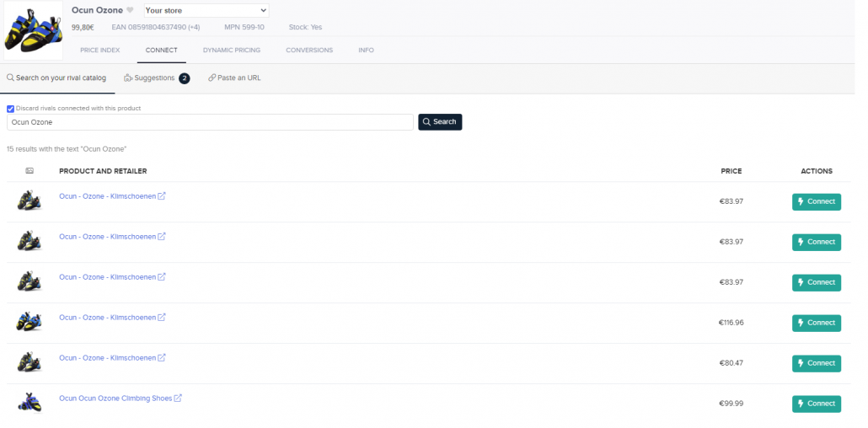Image resolution: width=868 pixels, height=428 pixels.
Task: Click the PRODUCT AND RETAILER column header
Action: pos(103,171)
